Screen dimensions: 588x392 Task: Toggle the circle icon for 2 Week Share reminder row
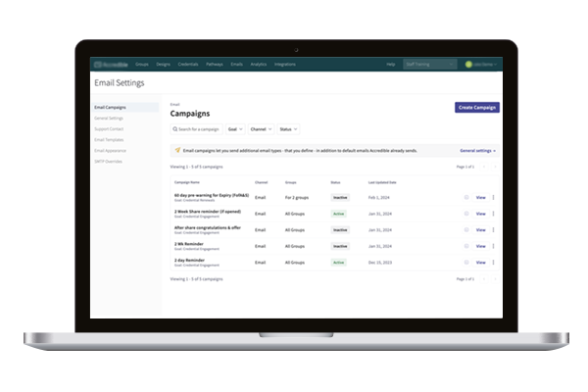coord(466,214)
